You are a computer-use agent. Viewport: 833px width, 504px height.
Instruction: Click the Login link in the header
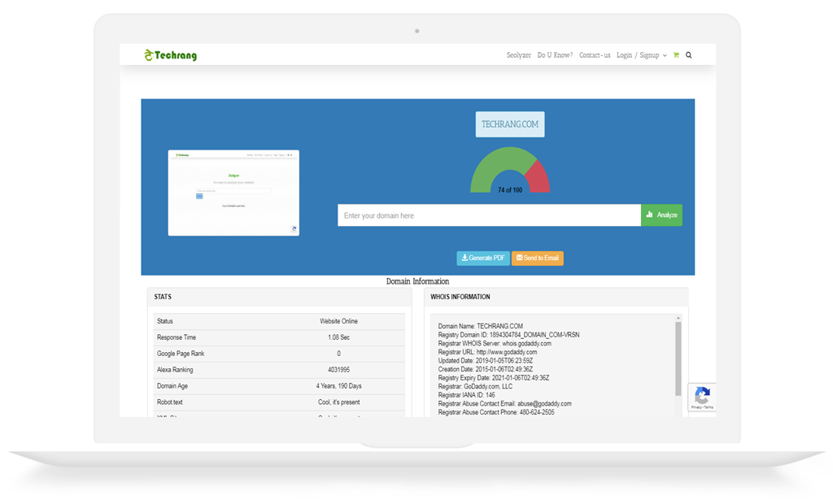[624, 55]
